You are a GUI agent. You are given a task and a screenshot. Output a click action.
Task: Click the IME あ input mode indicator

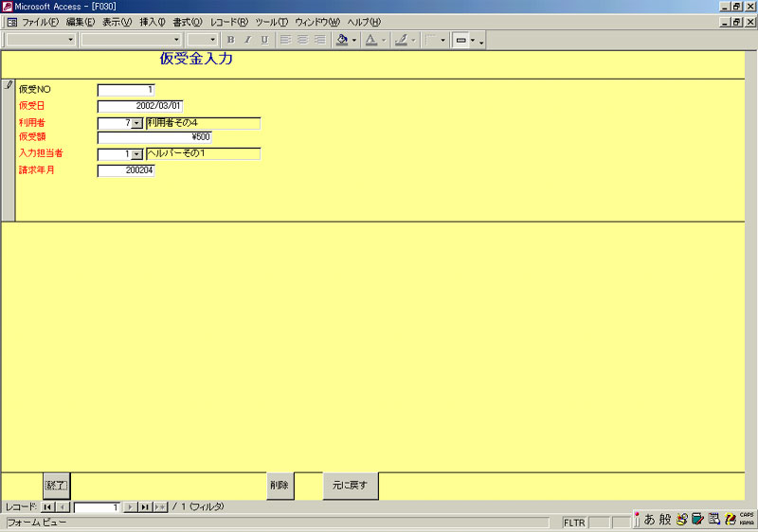[650, 519]
